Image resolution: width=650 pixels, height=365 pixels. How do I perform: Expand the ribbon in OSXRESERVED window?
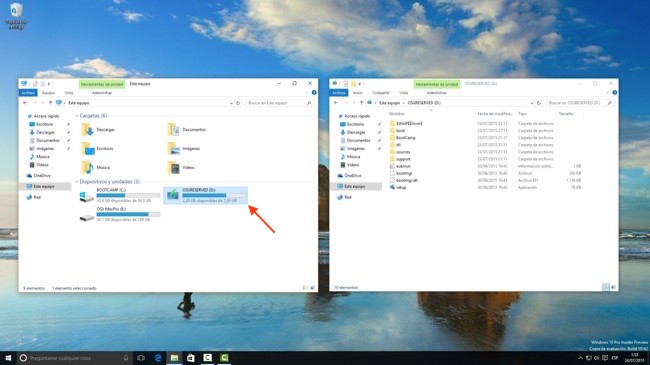pyautogui.click(x=607, y=92)
